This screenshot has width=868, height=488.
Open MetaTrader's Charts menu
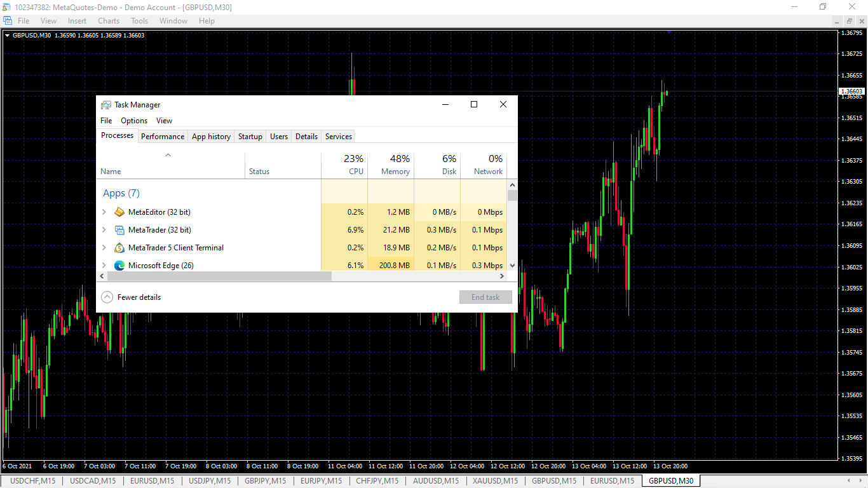(109, 21)
